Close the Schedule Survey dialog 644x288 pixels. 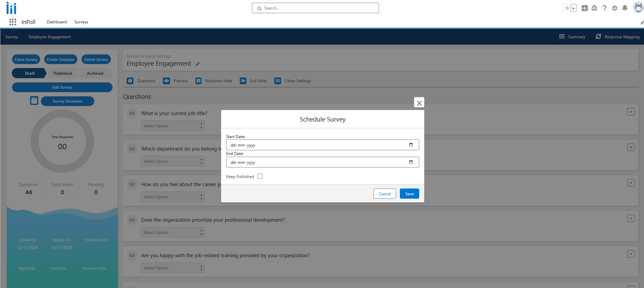click(419, 103)
